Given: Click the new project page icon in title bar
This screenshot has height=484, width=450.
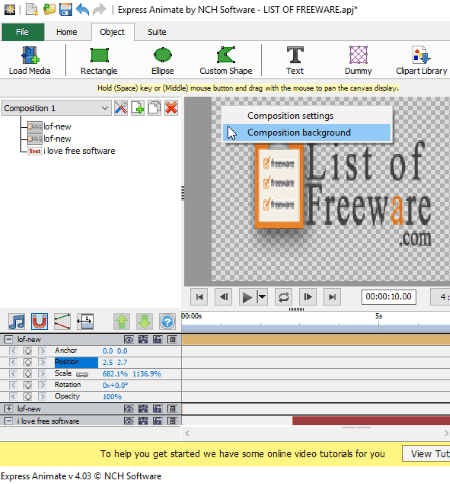Looking at the screenshot, I should 32,9.
